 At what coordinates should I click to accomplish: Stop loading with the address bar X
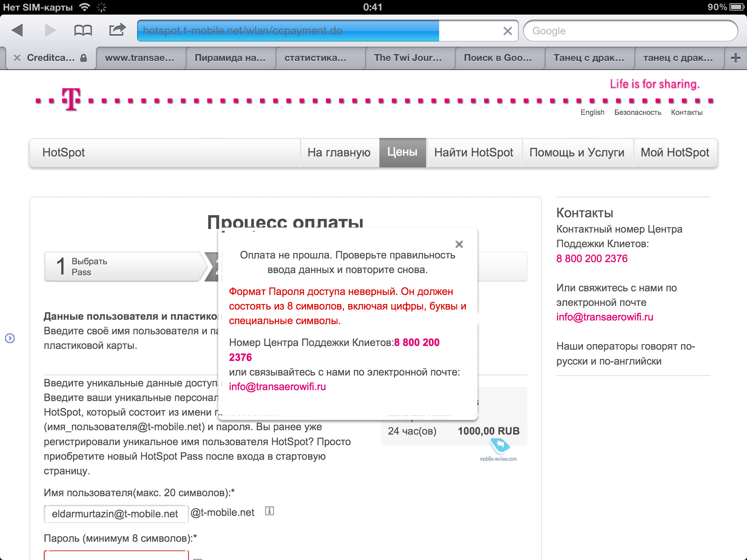507,31
